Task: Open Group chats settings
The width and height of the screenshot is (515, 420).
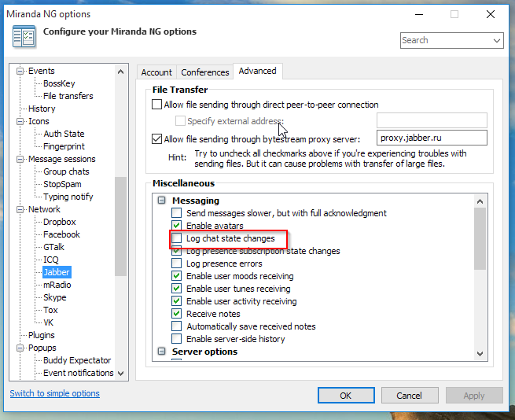Action: pos(66,171)
